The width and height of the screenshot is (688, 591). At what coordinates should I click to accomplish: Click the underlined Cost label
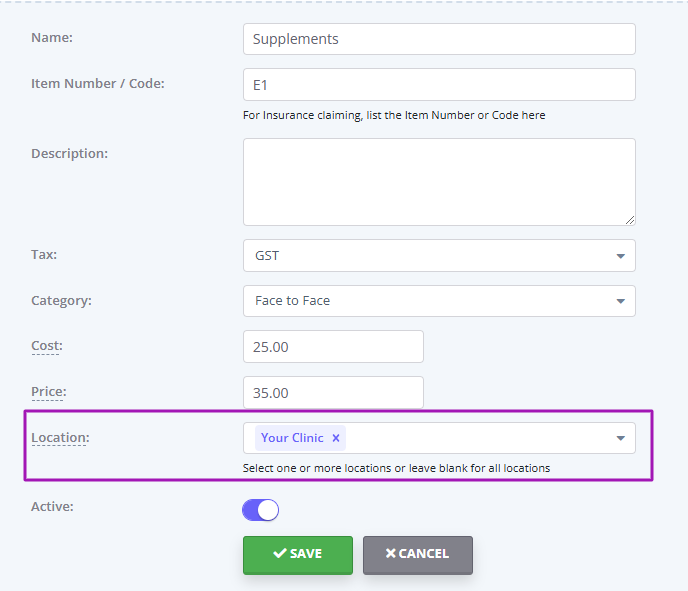coord(47,346)
